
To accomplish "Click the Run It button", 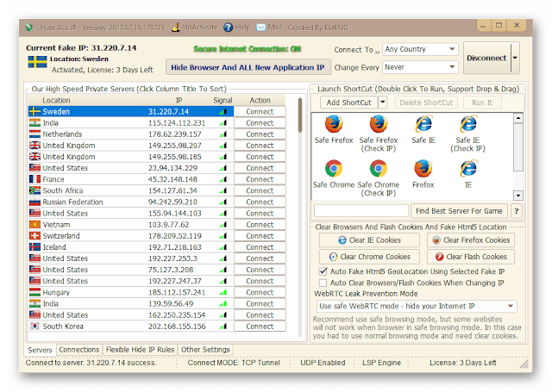I will pos(482,103).
